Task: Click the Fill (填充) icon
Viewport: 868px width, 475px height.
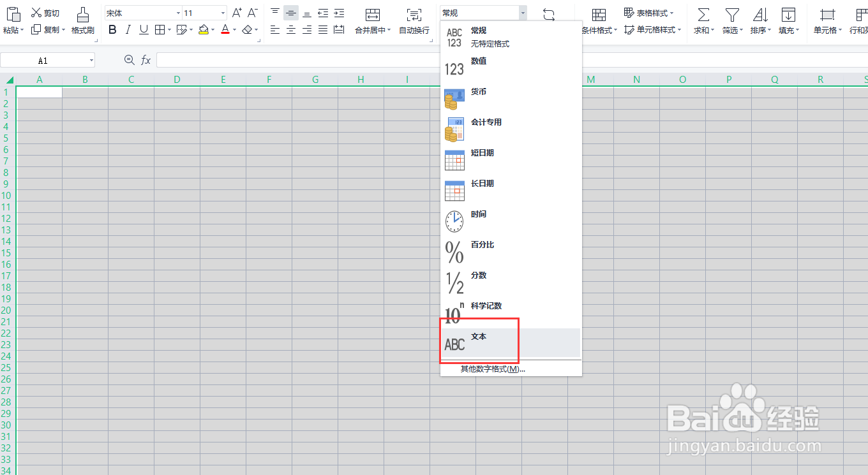Action: (789, 15)
